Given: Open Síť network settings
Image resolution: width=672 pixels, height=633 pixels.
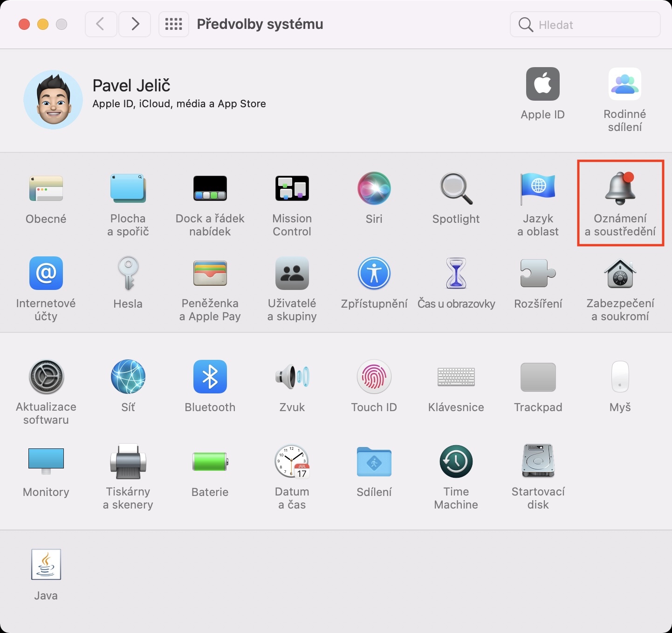Looking at the screenshot, I should (x=128, y=377).
